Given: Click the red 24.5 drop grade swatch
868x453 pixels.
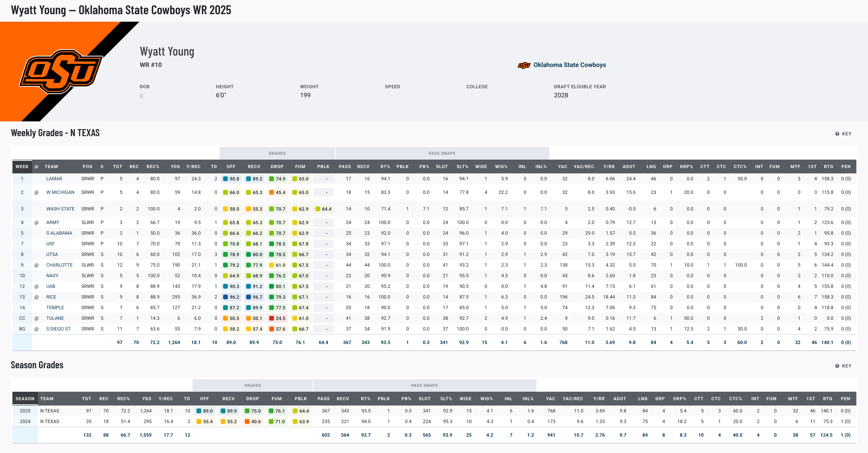Looking at the screenshot, I should click(272, 318).
